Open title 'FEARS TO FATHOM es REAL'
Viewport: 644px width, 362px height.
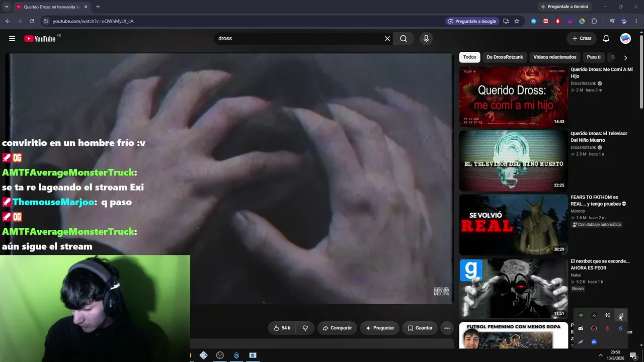click(x=599, y=201)
